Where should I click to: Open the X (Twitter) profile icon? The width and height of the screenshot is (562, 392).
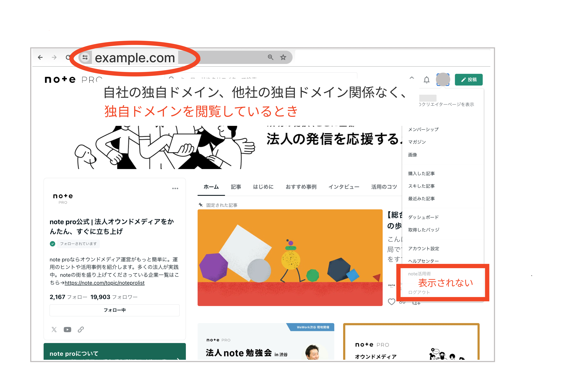point(54,329)
